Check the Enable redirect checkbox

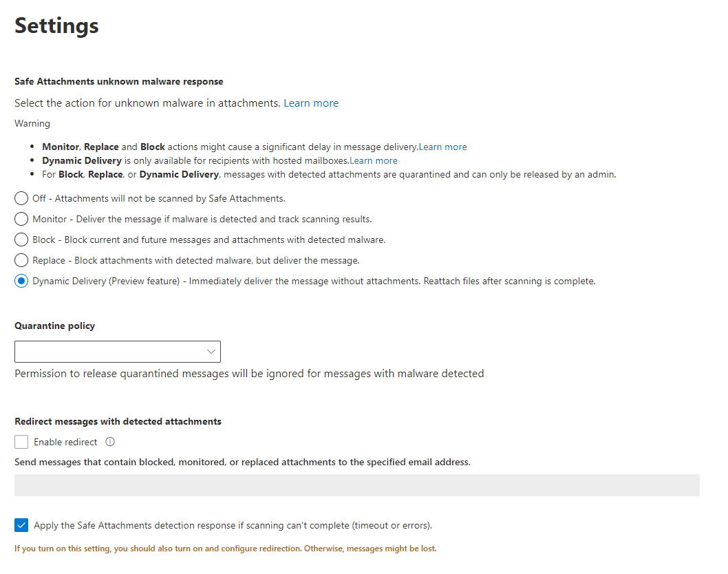[21, 442]
